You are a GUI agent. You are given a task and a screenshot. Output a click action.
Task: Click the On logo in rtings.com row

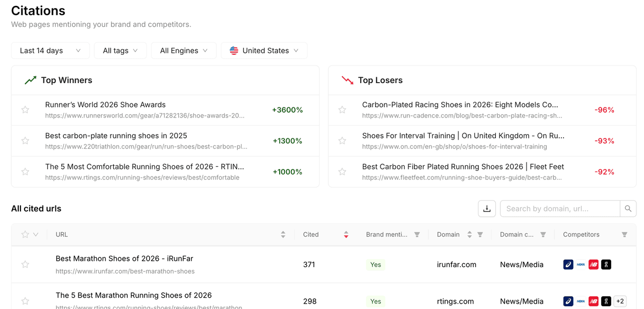[606, 301]
